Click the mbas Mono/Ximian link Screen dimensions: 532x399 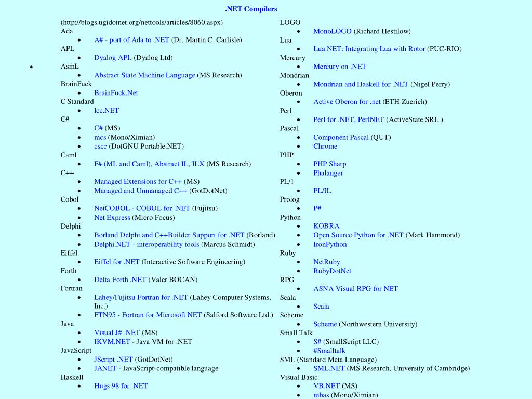[x=321, y=395]
